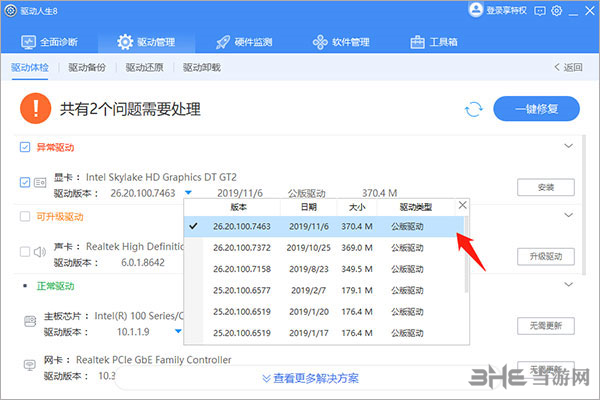This screenshot has width=600, height=400.
Task: Open the login avatar icon
Action: [476, 10]
